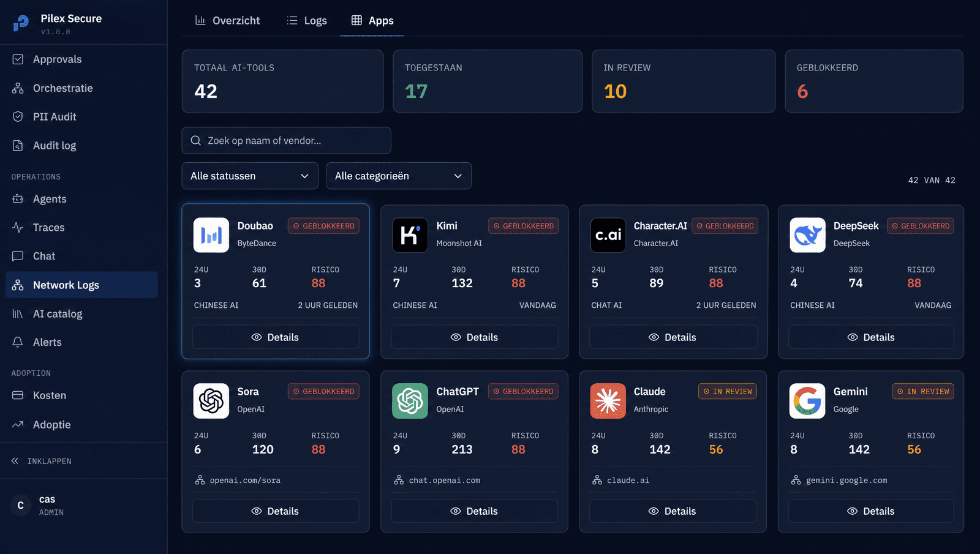The image size is (980, 554).
Task: Click the In Review badge on Gemini
Action: click(x=923, y=391)
